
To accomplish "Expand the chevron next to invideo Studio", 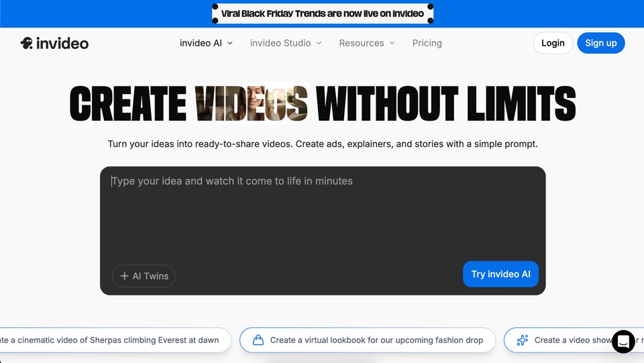I will [319, 43].
